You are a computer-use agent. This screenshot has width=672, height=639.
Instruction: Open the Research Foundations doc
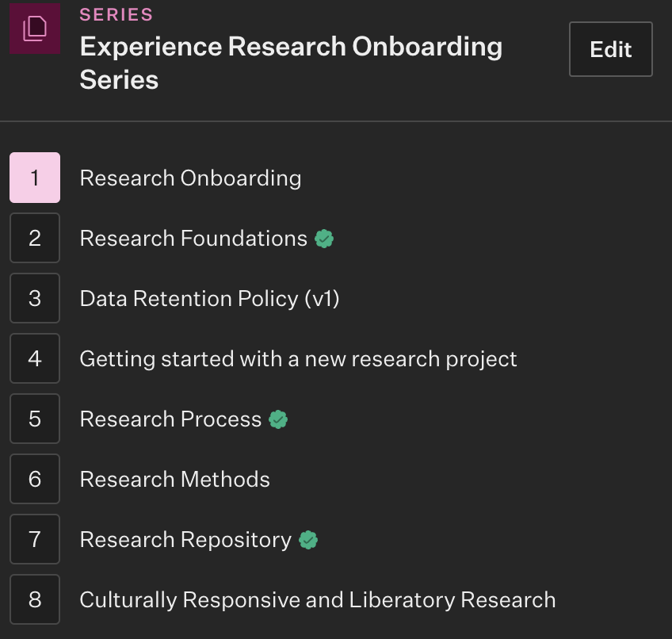(x=193, y=239)
